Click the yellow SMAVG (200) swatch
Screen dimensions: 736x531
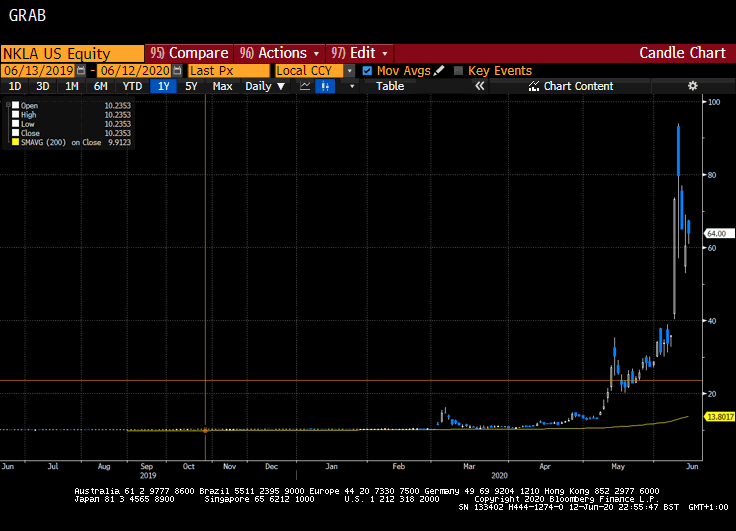15,142
